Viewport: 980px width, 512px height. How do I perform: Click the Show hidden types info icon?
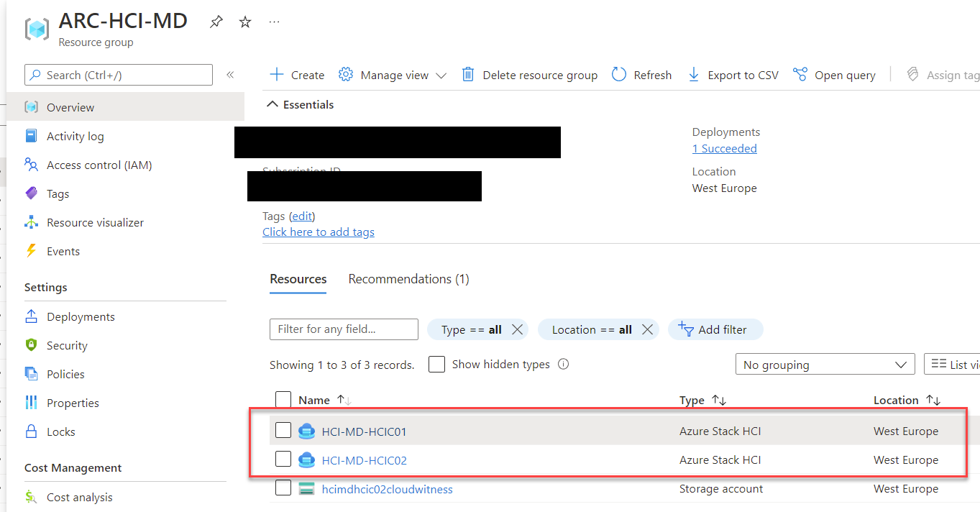tap(564, 364)
